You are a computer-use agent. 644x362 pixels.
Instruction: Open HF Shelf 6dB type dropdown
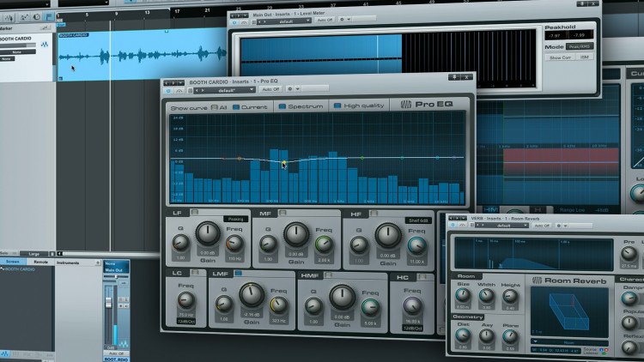tap(418, 220)
